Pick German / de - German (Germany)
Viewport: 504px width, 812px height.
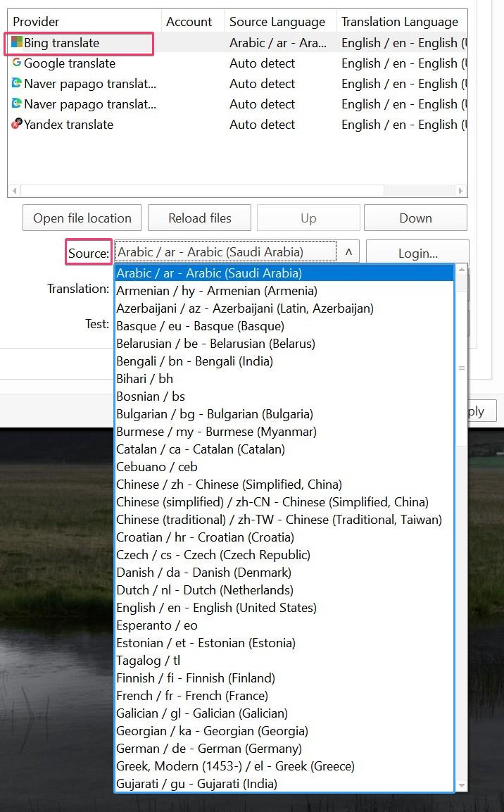click(284, 749)
